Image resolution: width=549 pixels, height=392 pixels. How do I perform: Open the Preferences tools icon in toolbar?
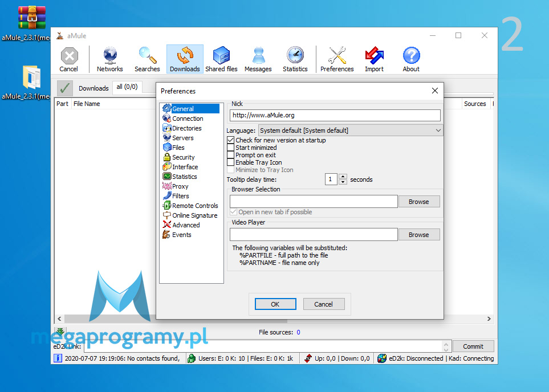coord(337,59)
